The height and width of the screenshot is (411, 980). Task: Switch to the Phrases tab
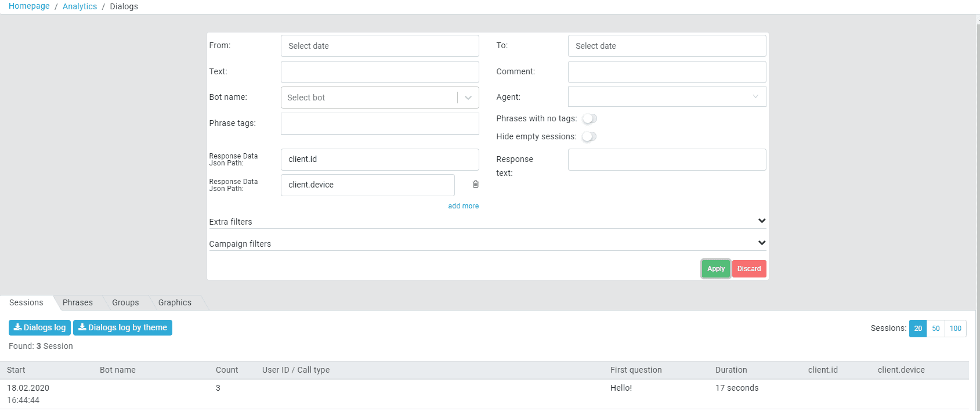[x=78, y=302]
